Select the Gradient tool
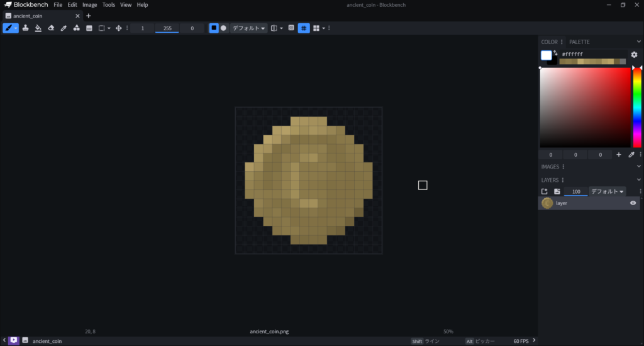644x346 pixels. tap(89, 28)
